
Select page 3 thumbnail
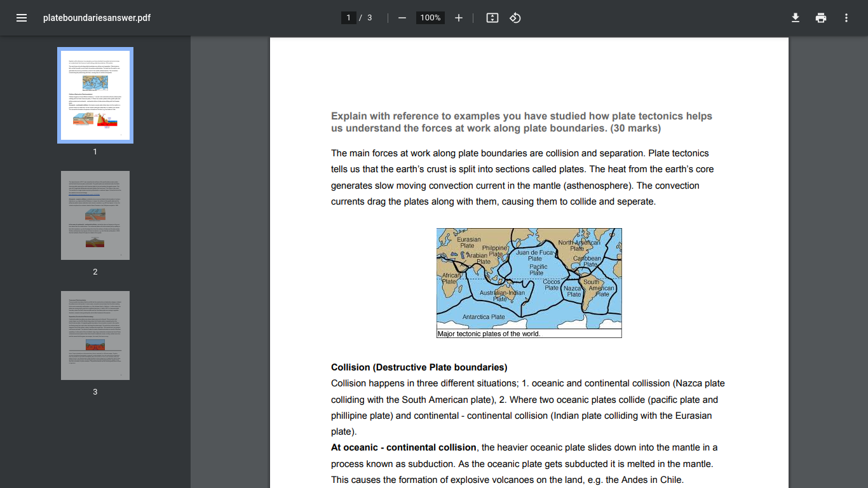[95, 335]
